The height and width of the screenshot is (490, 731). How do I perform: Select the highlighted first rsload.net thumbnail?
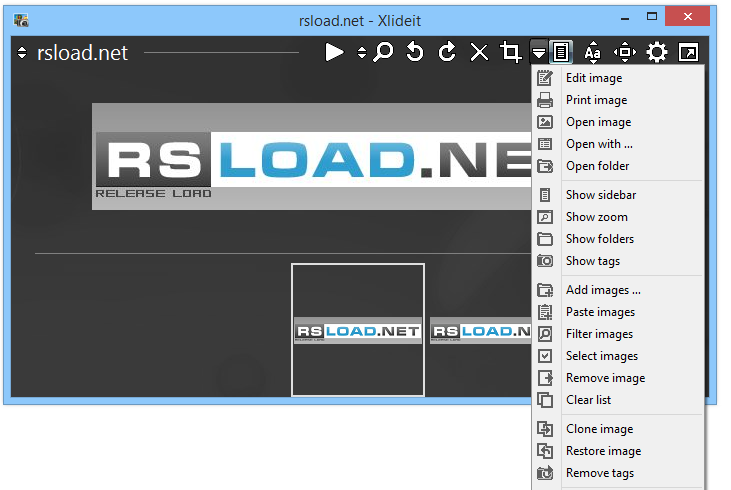[x=358, y=330]
